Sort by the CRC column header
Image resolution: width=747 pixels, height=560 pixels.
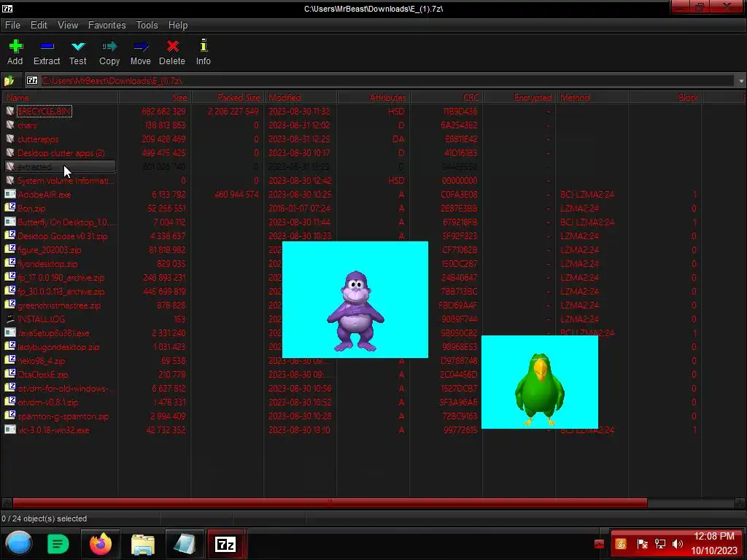[x=446, y=98]
